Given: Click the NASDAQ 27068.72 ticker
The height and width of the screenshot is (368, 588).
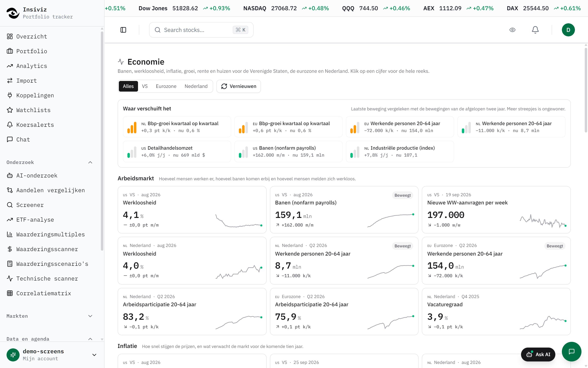Looking at the screenshot, I should (x=286, y=8).
